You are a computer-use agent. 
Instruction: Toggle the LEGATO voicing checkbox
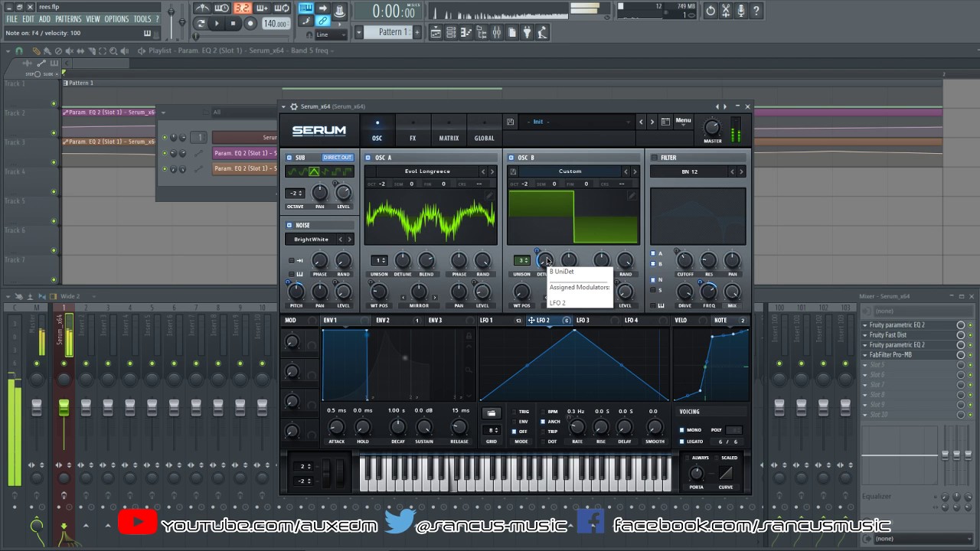(x=682, y=442)
